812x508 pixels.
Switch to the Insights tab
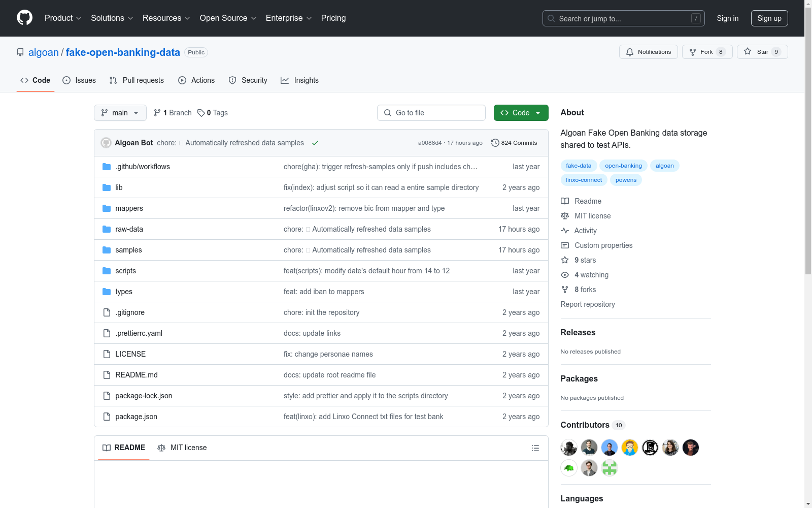pyautogui.click(x=299, y=80)
